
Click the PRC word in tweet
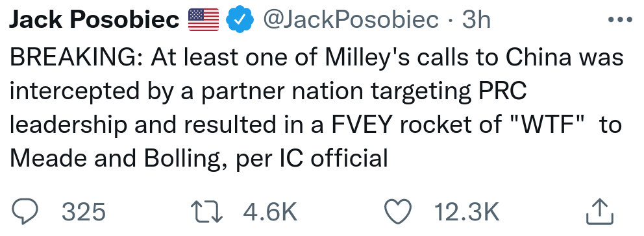click(502, 91)
